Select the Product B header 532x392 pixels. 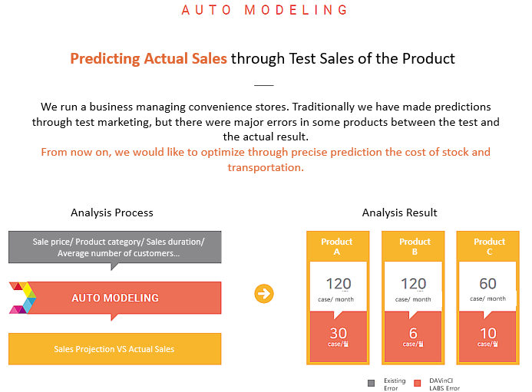pos(415,246)
